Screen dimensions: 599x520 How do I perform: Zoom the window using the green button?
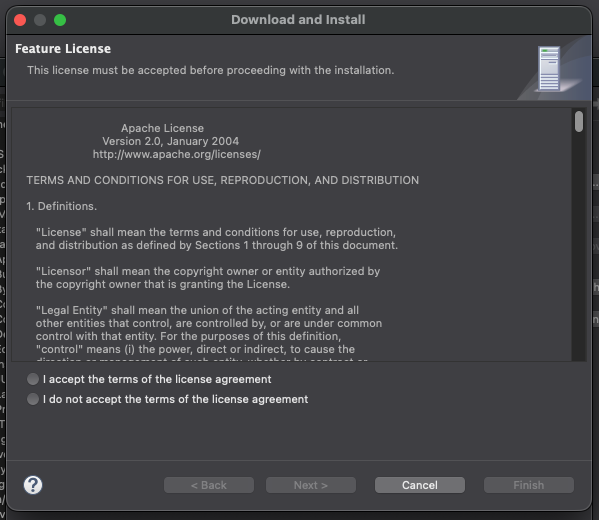point(60,19)
